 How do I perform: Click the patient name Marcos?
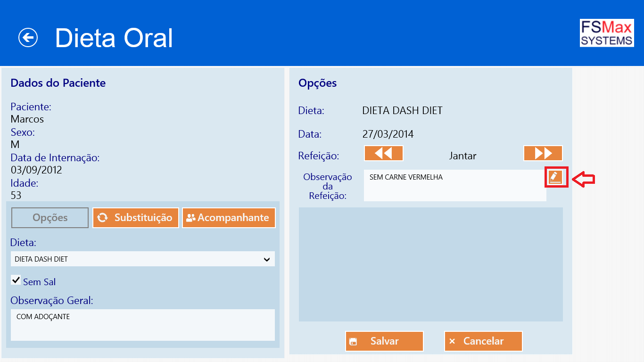(27, 119)
